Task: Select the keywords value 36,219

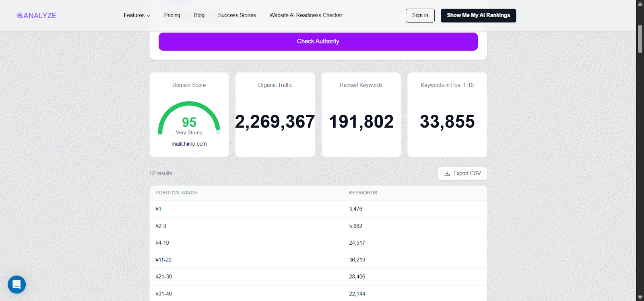Action: tap(357, 260)
